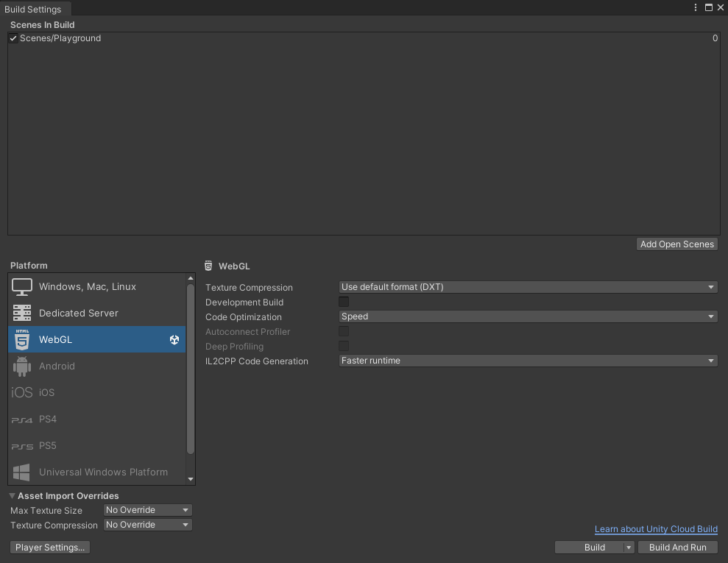Maximize the Build Settings window
The image size is (728, 563).
(709, 7)
